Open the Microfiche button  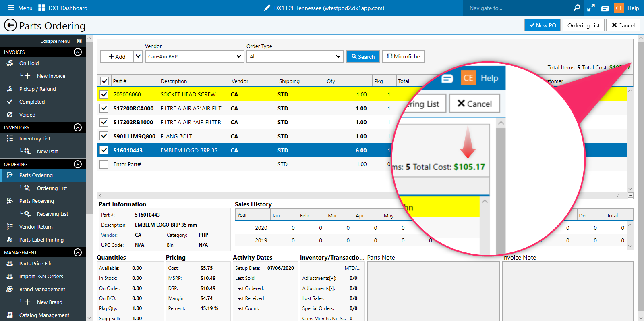click(404, 56)
